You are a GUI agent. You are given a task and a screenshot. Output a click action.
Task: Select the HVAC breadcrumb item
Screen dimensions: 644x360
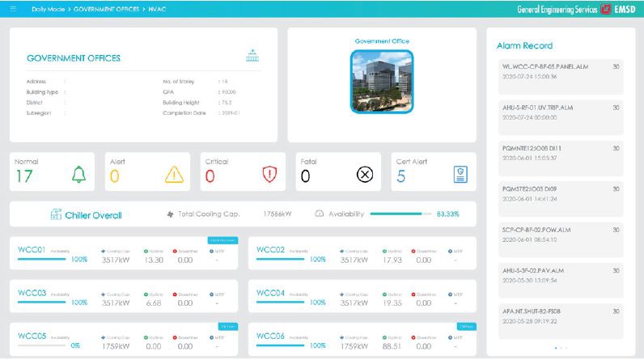click(157, 9)
